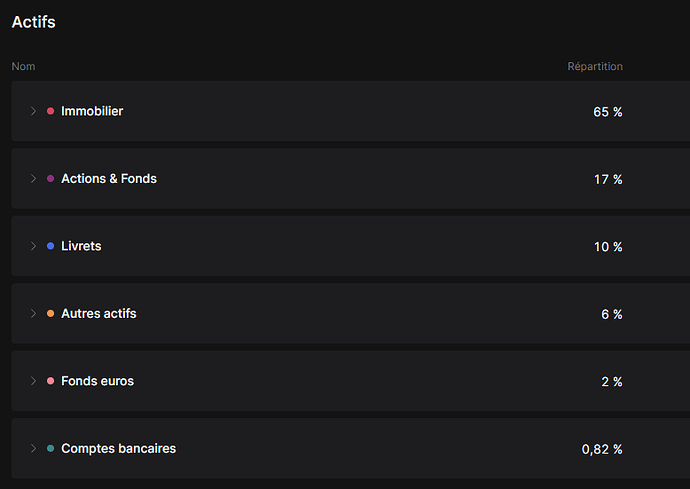
Task: Click the Actifs section heading
Action: click(x=33, y=22)
